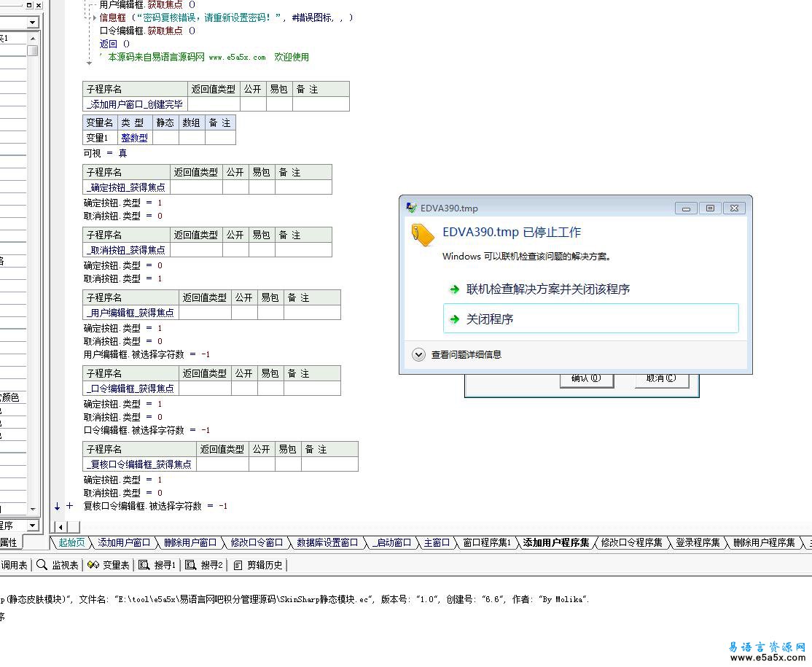
Task: Open the 搜寻1 search icon
Action: pos(144,565)
